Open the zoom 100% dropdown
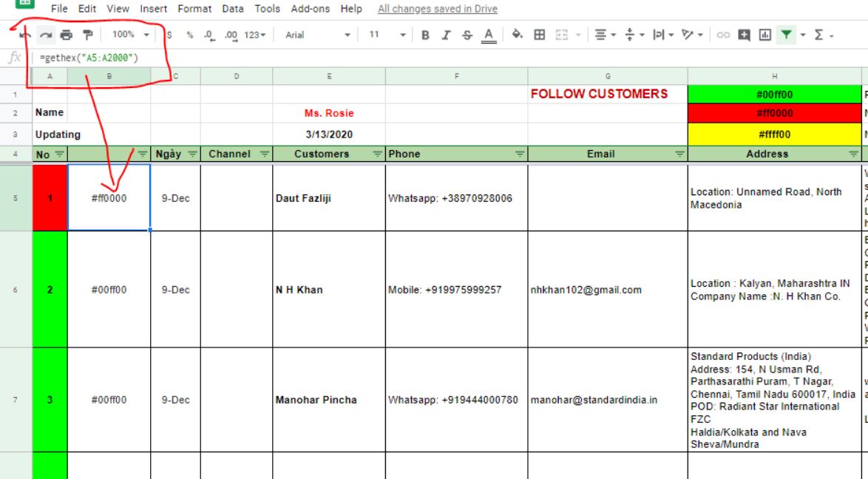868x479 pixels. tap(129, 35)
